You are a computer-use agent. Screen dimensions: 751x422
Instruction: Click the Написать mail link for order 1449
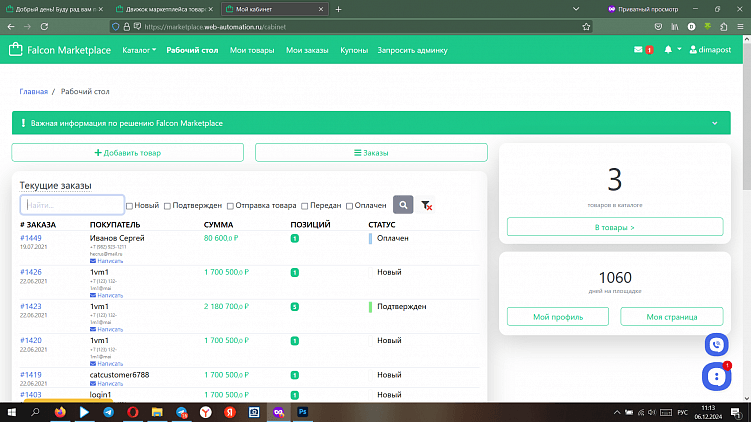pos(106,261)
